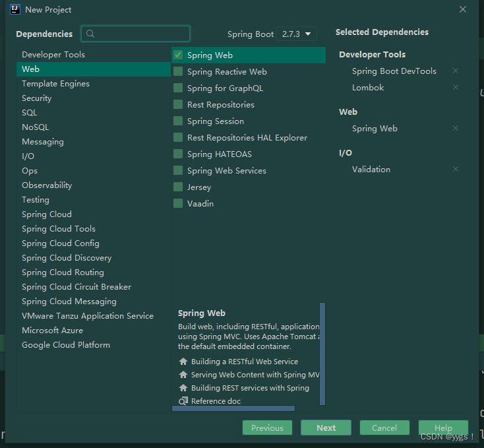
Task: Select the Spring Cloud Routing category
Action: 94,272
